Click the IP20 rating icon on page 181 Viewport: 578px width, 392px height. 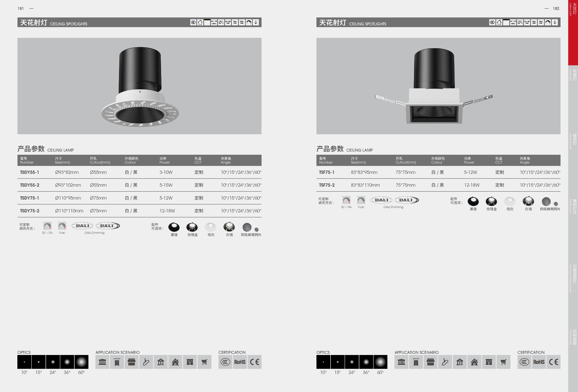256,22
